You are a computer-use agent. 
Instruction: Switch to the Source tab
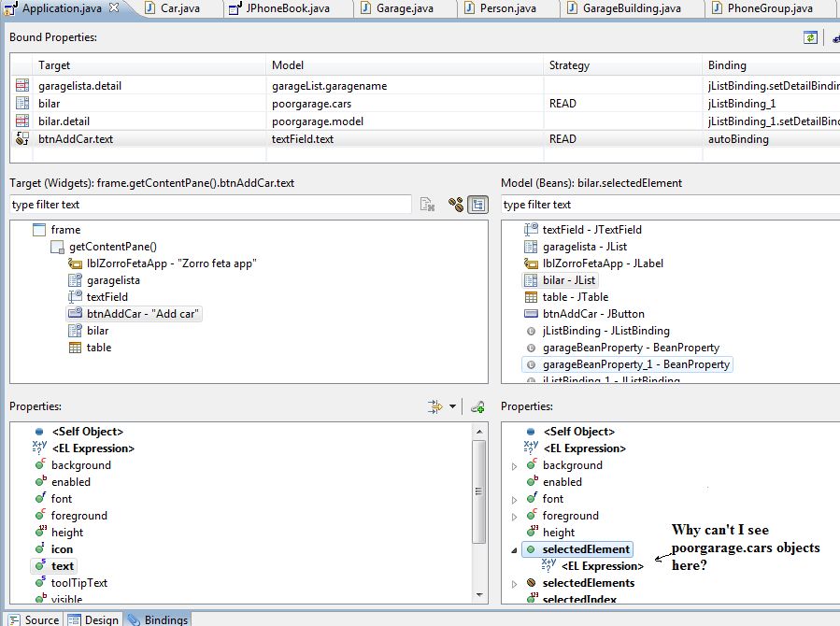[35, 619]
